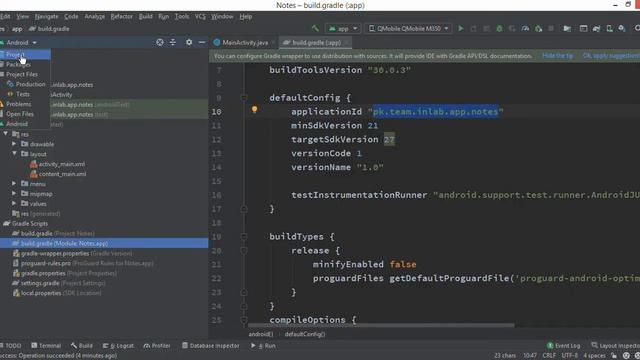Expand the menu folder
The width and height of the screenshot is (640, 360).
point(14,184)
